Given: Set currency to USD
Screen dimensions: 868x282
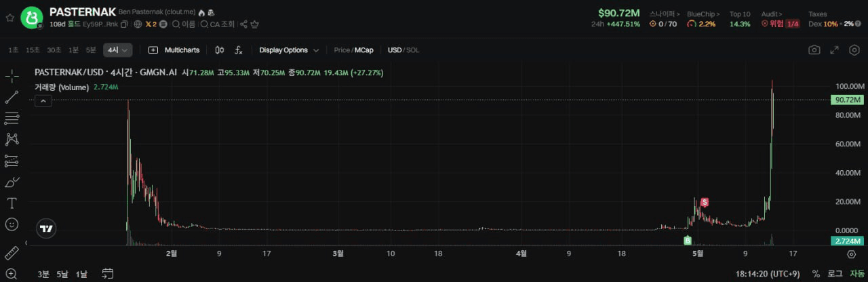Looking at the screenshot, I should tap(395, 50).
